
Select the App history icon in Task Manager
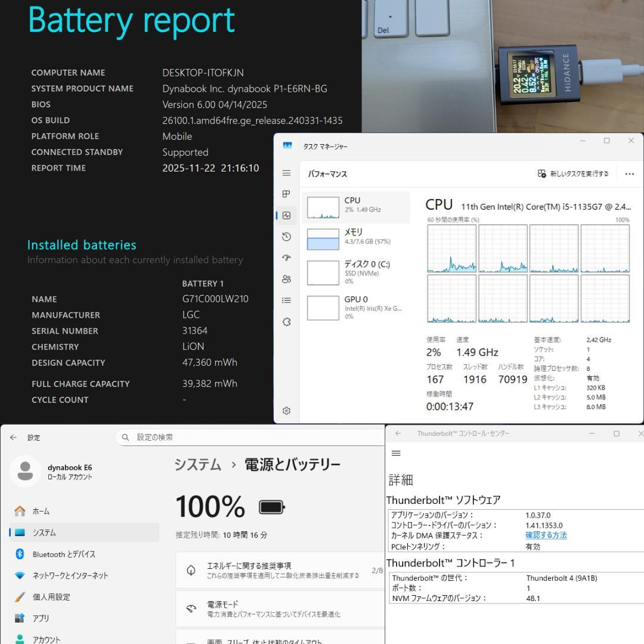(286, 236)
